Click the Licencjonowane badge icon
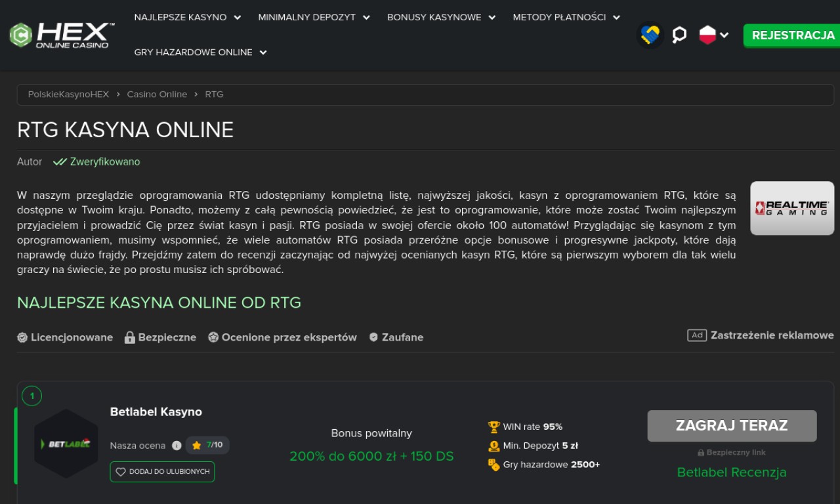The image size is (840, 504). 22,337
